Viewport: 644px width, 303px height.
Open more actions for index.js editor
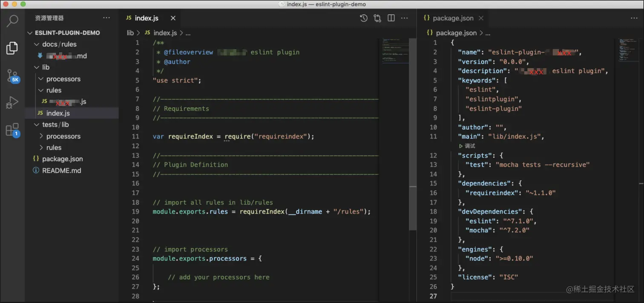405,18
